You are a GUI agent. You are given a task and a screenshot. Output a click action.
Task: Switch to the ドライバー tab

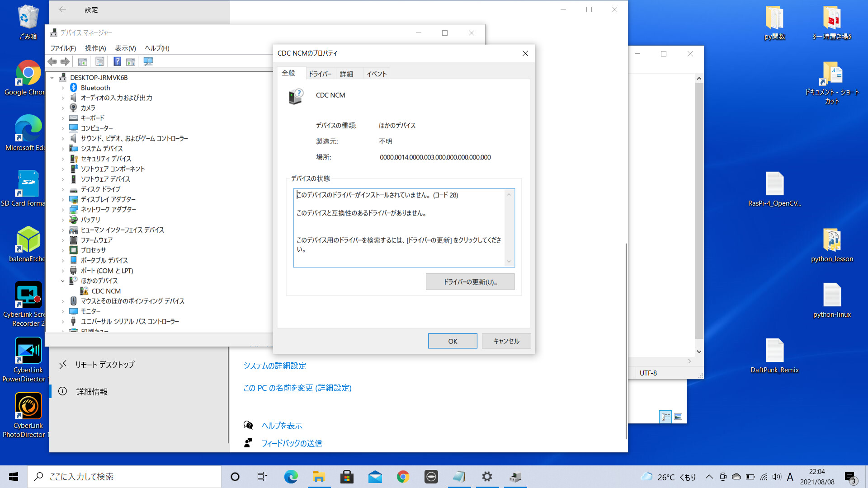pyautogui.click(x=320, y=74)
